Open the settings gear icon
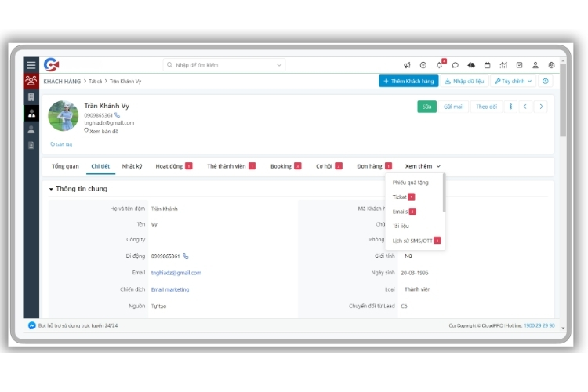 [551, 65]
